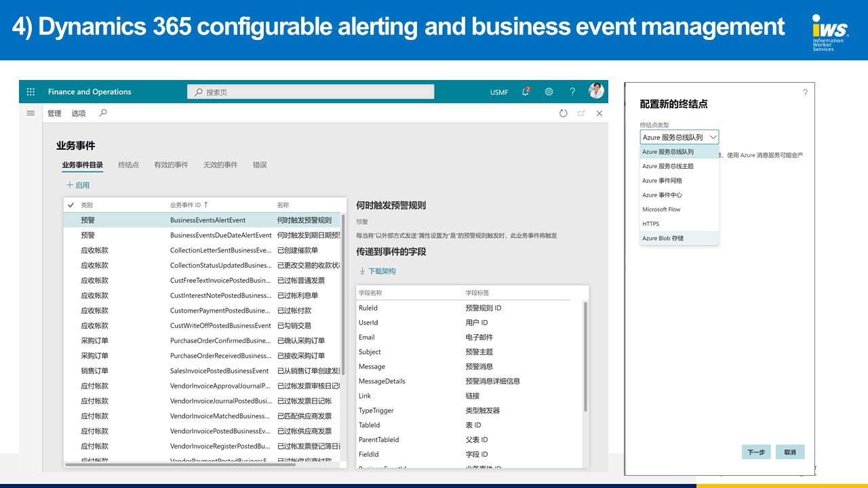868x488 pixels.
Task: Select the VendorInvoiceMatchedBusiness... row
Action: click(x=202, y=416)
